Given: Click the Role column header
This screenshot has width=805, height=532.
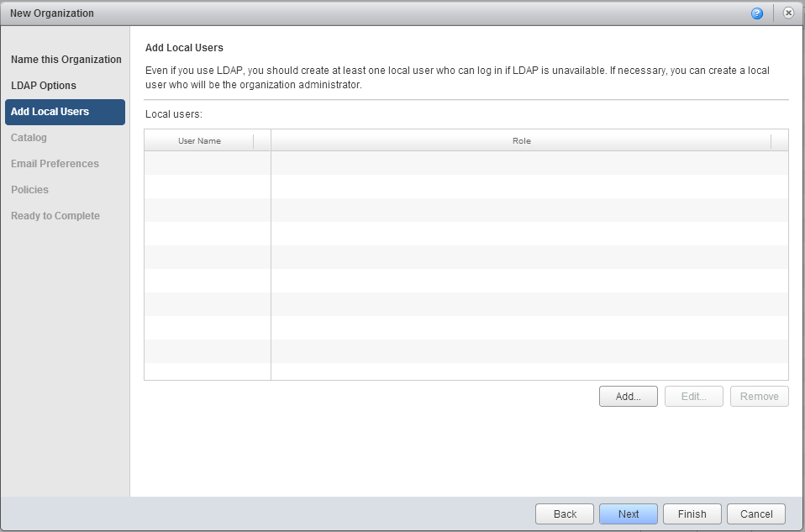Looking at the screenshot, I should tap(521, 141).
